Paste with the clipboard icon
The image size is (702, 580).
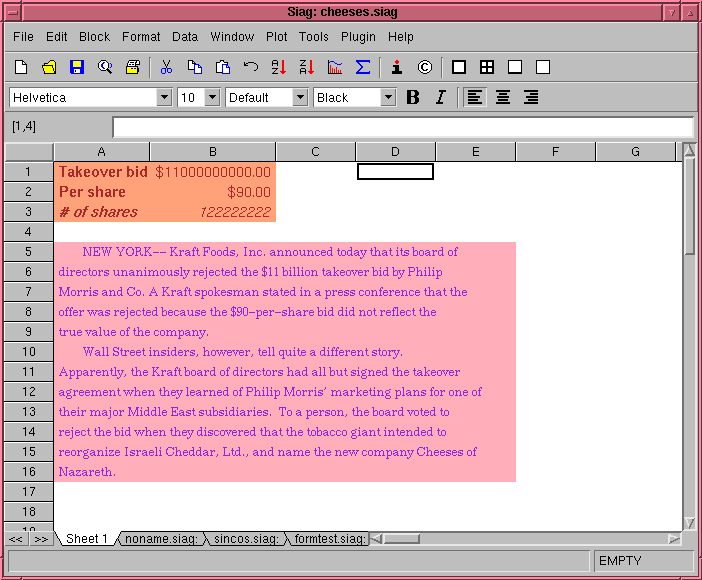(x=223, y=67)
